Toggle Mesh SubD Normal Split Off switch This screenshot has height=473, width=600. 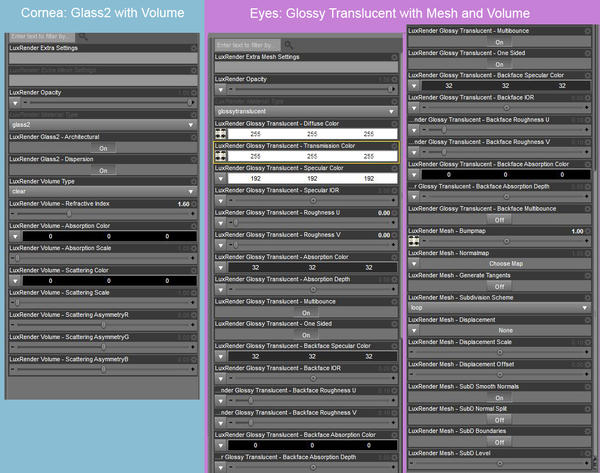[499, 420]
